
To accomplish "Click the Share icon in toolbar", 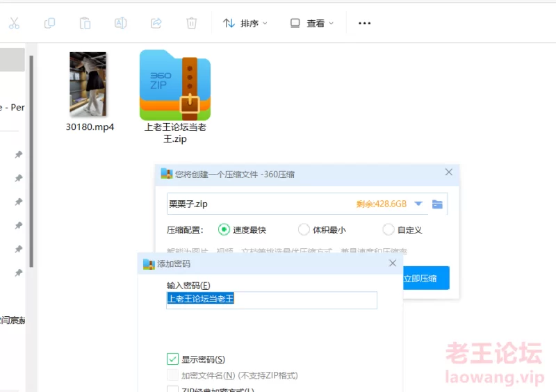I will 156,24.
